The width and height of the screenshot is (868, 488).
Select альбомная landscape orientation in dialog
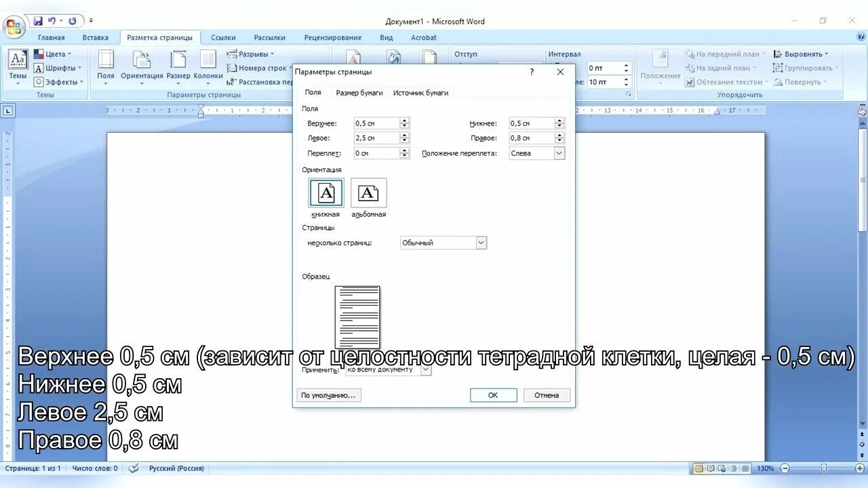368,193
